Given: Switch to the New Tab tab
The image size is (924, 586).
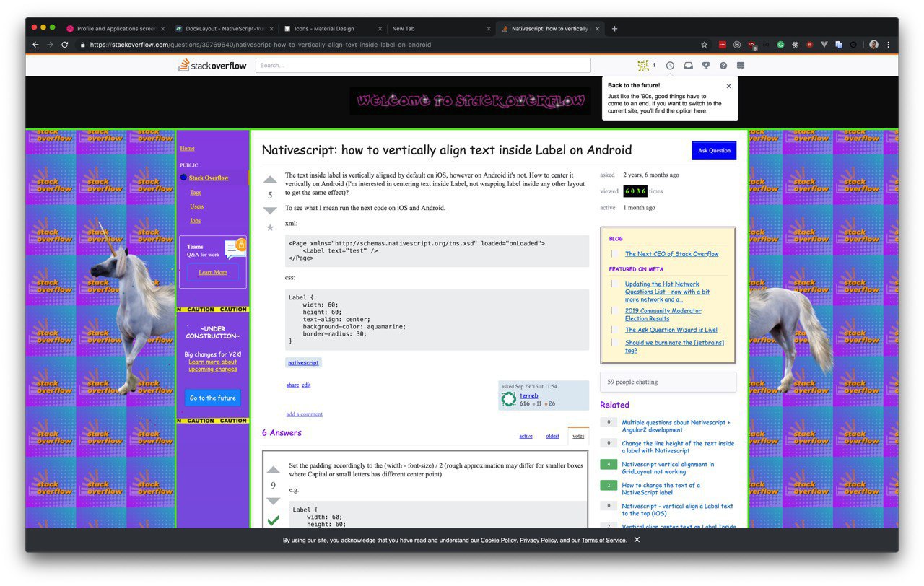Looking at the screenshot, I should 440,29.
